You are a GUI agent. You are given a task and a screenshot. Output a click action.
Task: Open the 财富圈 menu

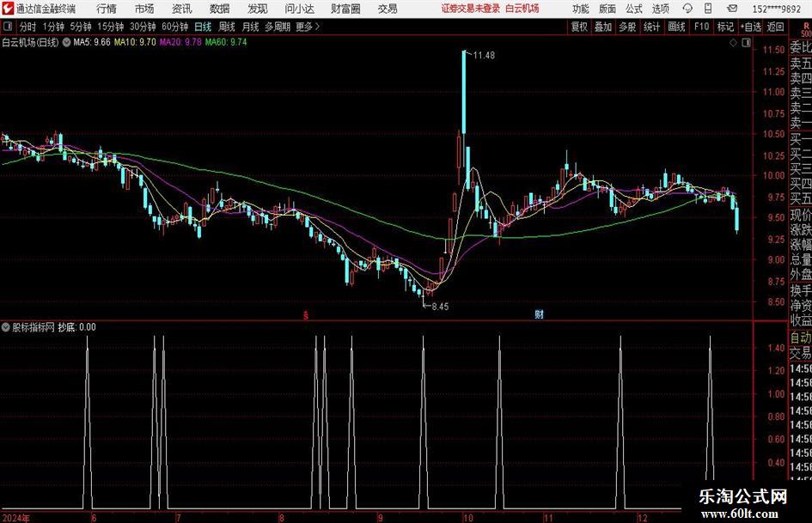pyautogui.click(x=345, y=9)
